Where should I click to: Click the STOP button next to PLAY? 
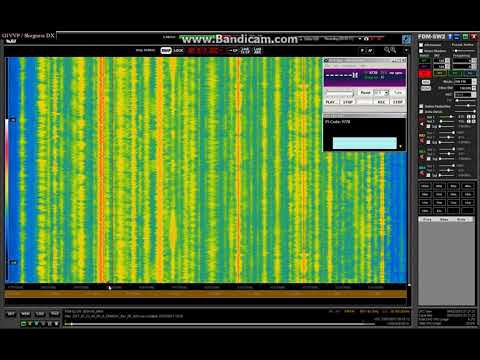pyautogui.click(x=348, y=102)
